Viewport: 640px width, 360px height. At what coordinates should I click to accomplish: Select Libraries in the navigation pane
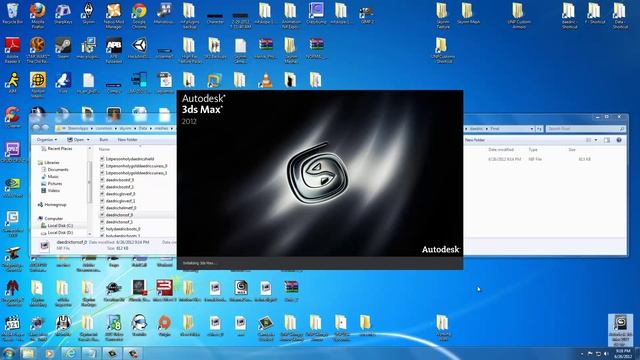pos(49,162)
